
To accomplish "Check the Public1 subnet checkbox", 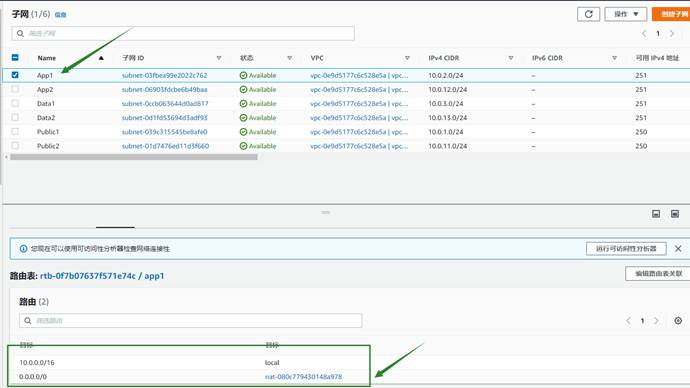I will pos(15,132).
